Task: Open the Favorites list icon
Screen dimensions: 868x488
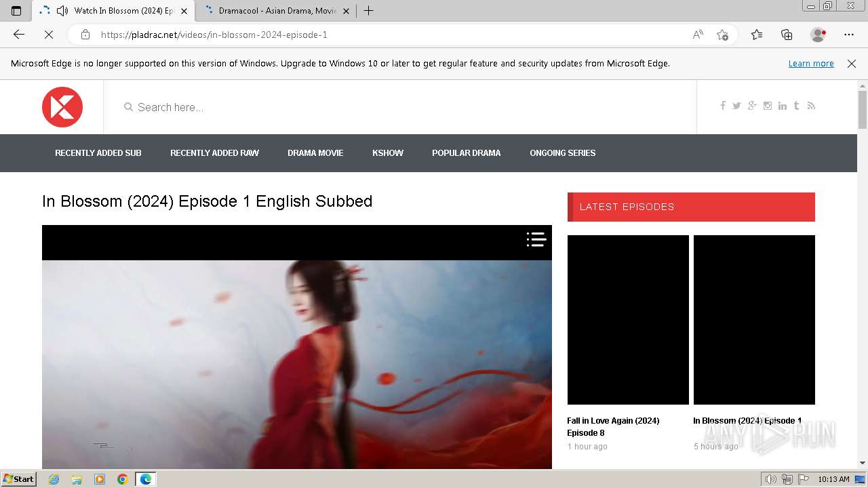Action: (x=757, y=35)
